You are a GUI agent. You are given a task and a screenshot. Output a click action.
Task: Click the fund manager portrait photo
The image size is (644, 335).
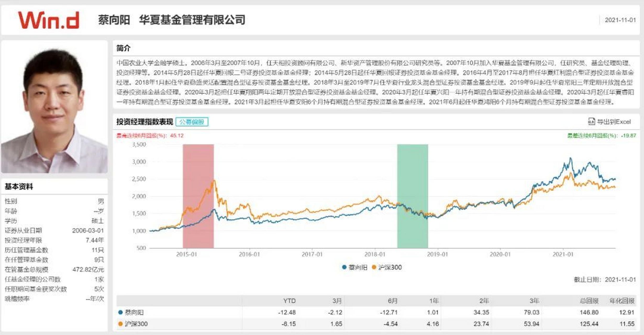[54, 107]
